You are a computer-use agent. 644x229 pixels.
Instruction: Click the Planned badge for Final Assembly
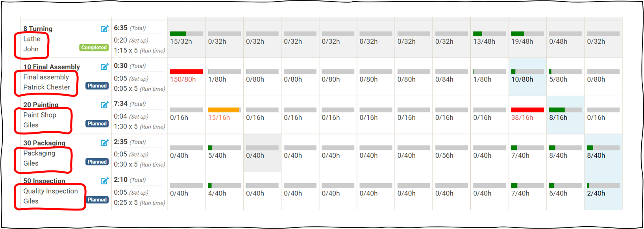pos(97,86)
